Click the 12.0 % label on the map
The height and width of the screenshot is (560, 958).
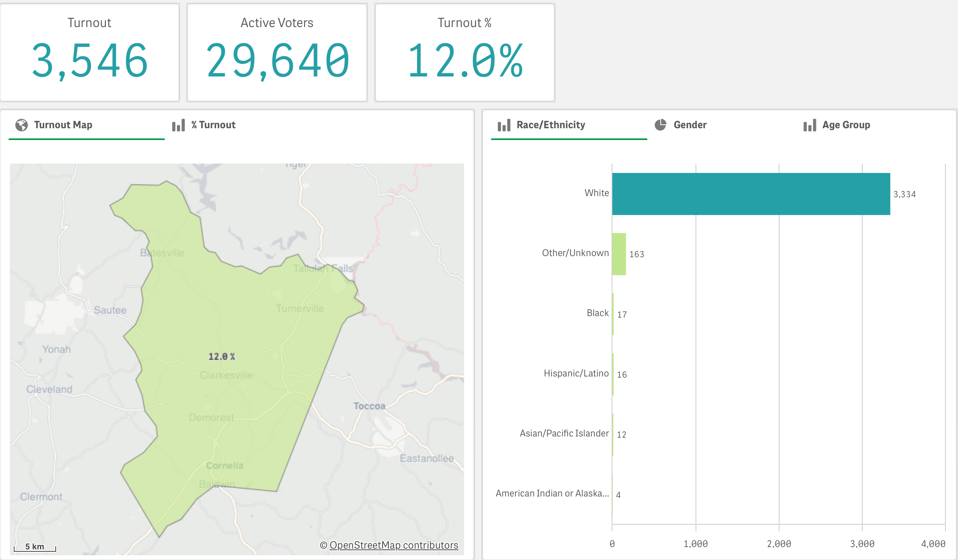222,356
